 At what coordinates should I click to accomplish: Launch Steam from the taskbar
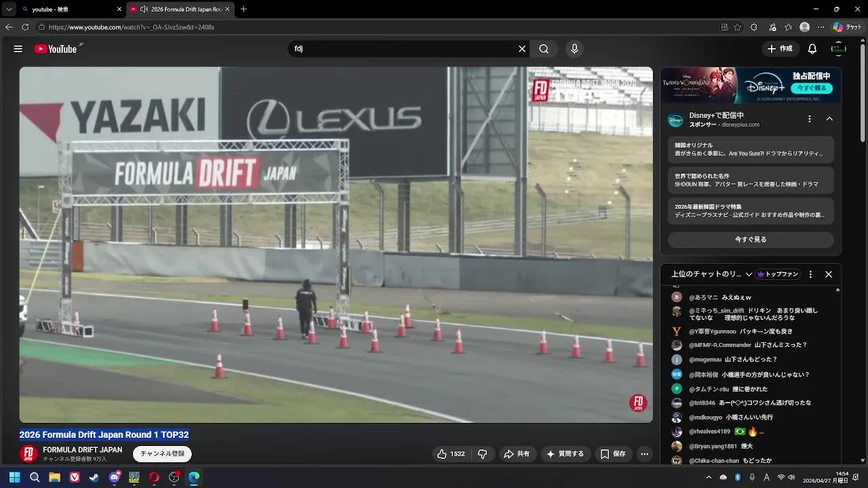click(x=94, y=477)
